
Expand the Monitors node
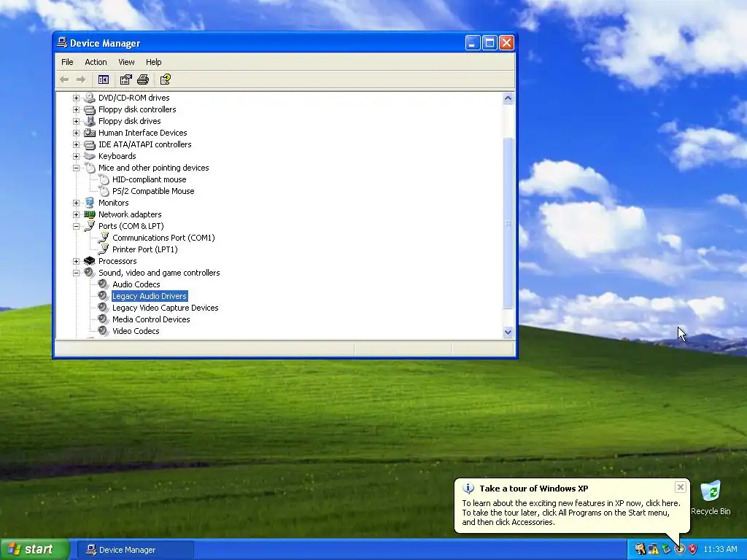pos(76,203)
